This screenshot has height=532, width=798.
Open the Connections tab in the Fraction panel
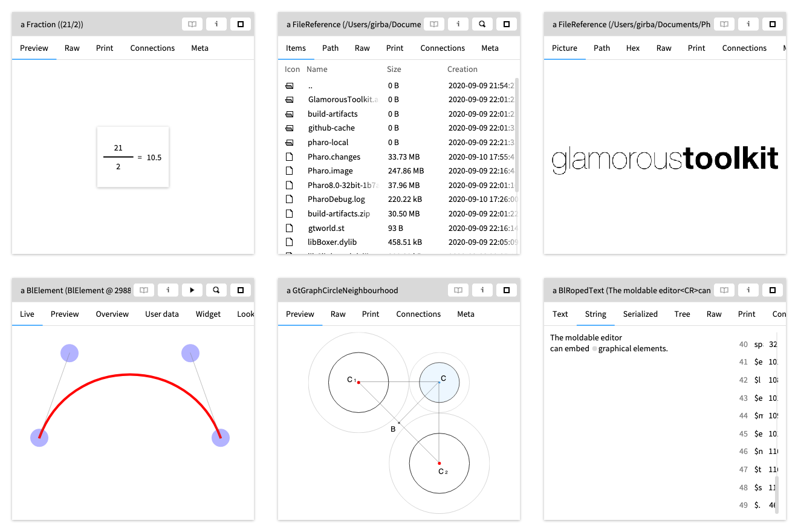click(x=152, y=48)
